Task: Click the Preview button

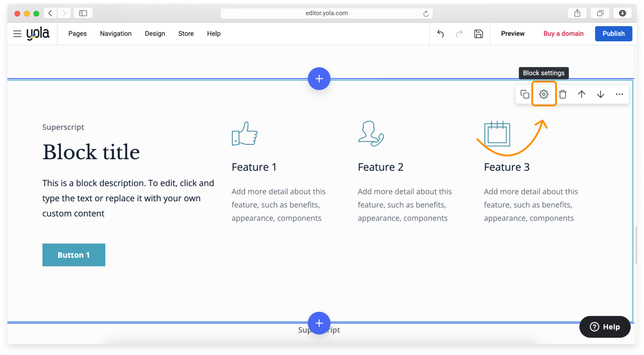Action: pos(513,33)
